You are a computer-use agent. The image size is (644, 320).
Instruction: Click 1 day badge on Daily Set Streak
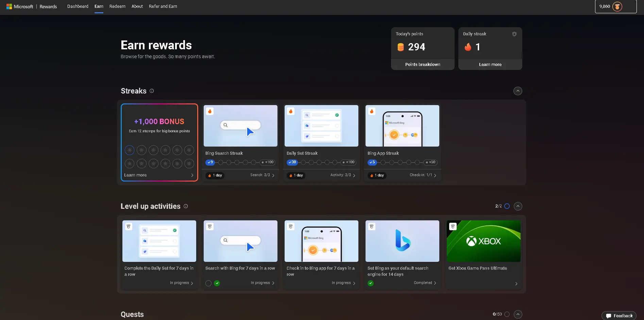296,175
